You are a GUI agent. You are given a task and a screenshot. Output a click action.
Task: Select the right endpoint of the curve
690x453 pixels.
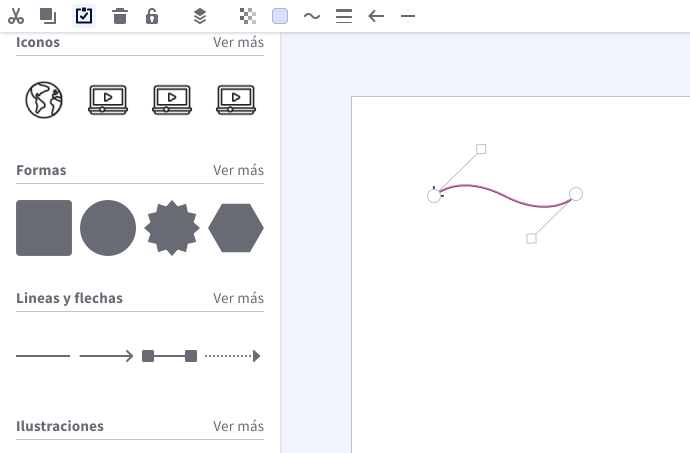point(576,193)
